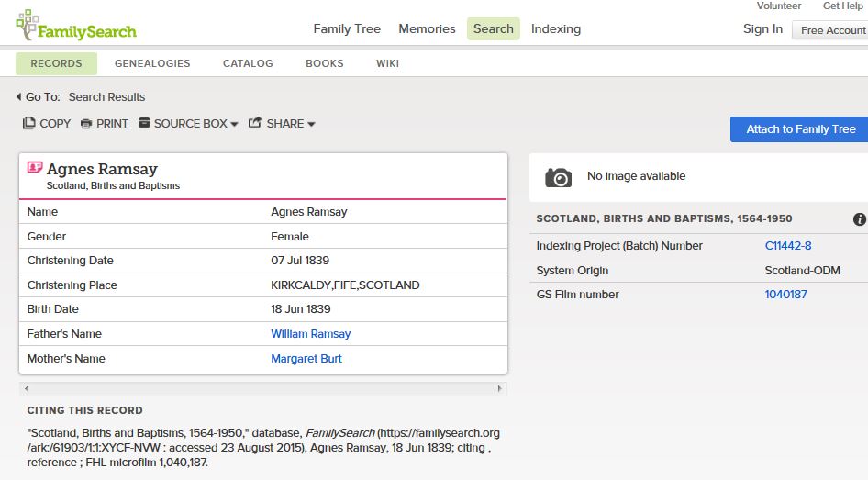Viewport: 868px width, 480px height.
Task: Click the info icon beside collection title
Action: coord(859,219)
